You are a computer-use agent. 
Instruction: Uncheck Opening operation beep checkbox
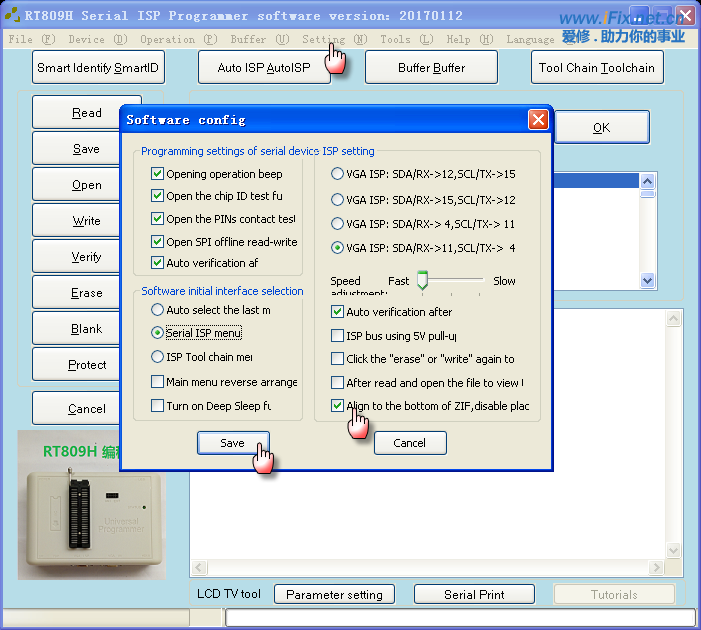coord(157,174)
